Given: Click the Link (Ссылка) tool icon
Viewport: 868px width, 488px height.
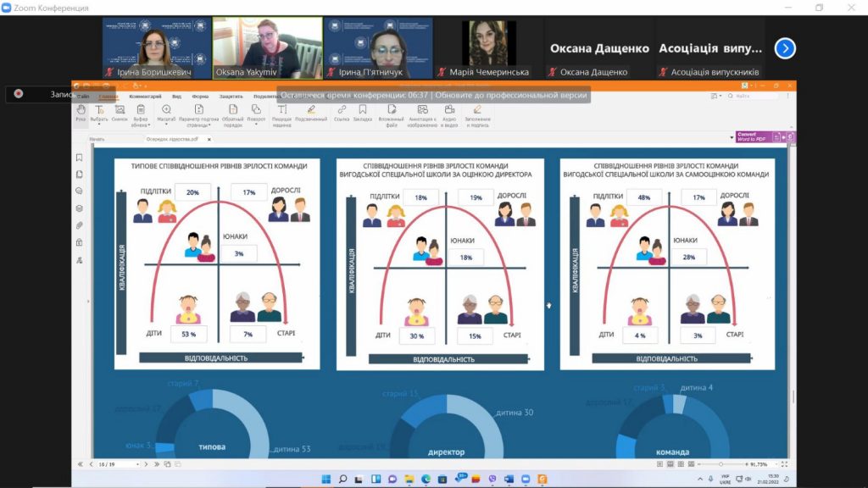Looking at the screenshot, I should 342,112.
